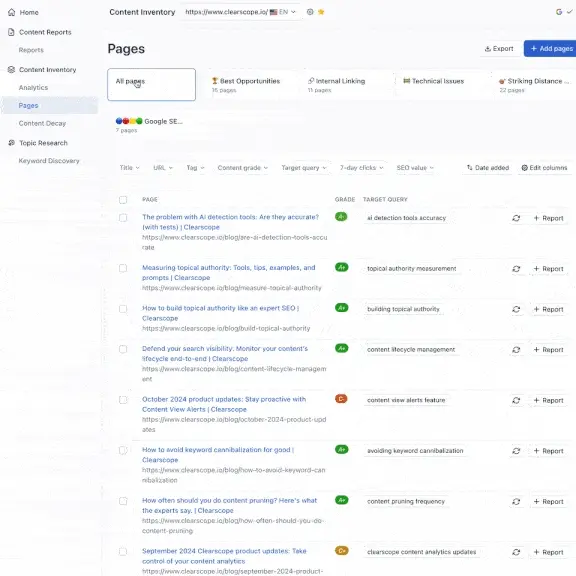
Task: Refresh the build topical authority row
Action: tap(516, 309)
